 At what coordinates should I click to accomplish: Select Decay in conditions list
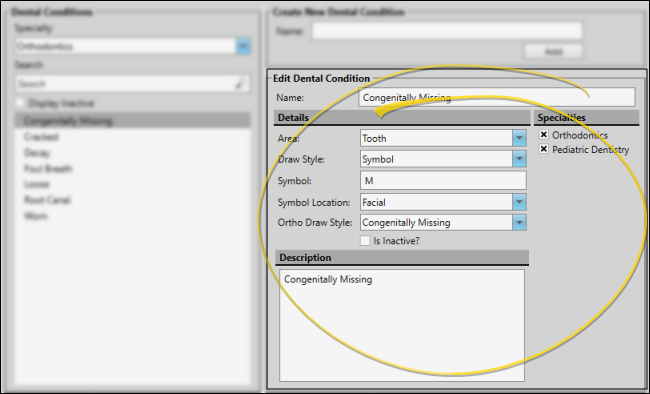coord(133,153)
